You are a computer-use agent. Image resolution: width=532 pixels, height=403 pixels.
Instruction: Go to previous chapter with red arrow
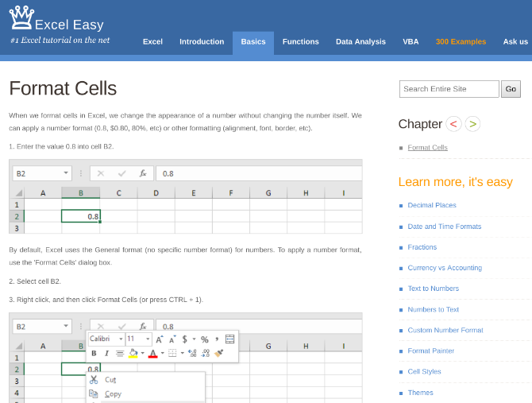453,124
